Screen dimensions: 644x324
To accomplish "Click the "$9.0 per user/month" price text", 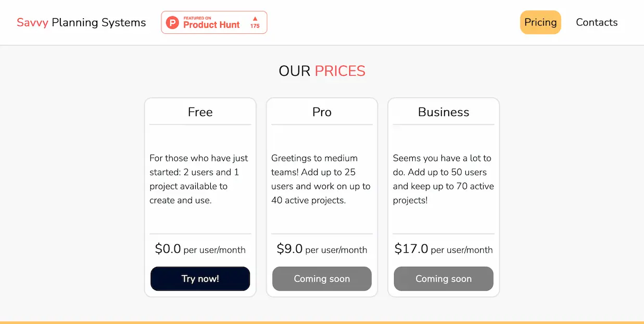I will click(322, 249).
